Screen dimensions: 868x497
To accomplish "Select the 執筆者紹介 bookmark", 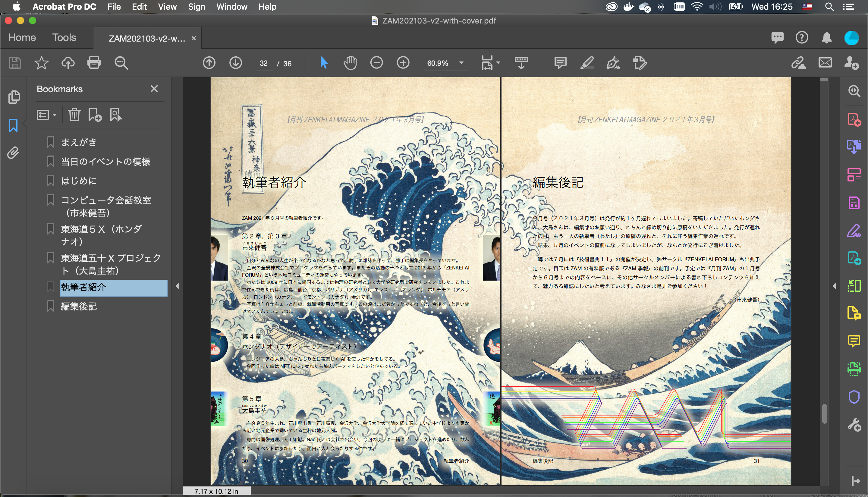I will [x=114, y=288].
